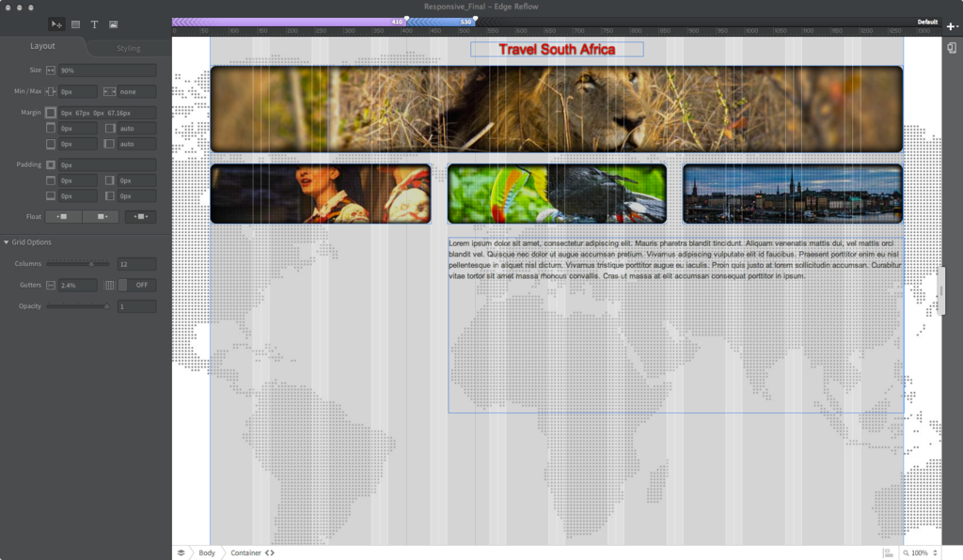
Task: Click the Padding bottom icon
Action: (51, 196)
